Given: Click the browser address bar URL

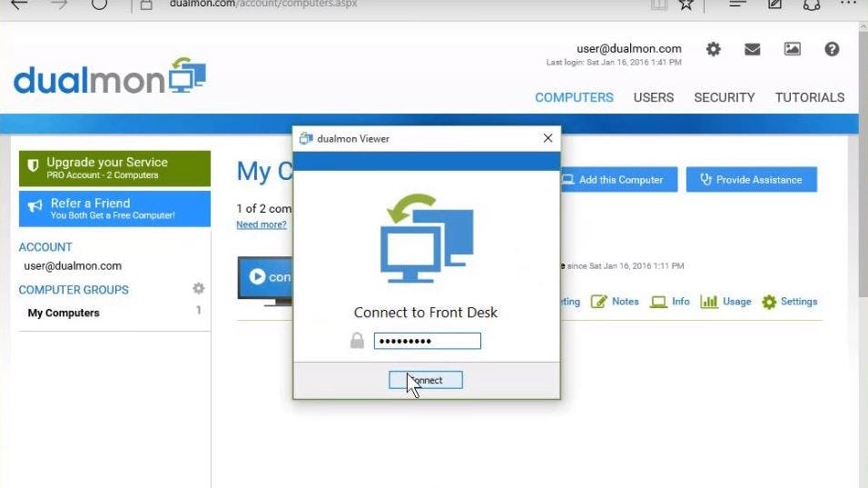Looking at the screenshot, I should coord(263,5).
